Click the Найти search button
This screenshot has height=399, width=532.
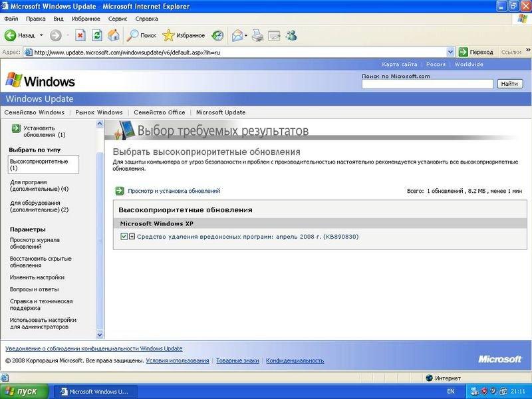pyautogui.click(x=509, y=84)
